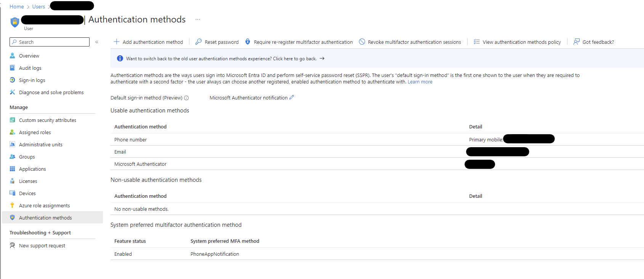Select the Microsoft Authenticator method row
The image size is (644, 279).
pos(377,164)
